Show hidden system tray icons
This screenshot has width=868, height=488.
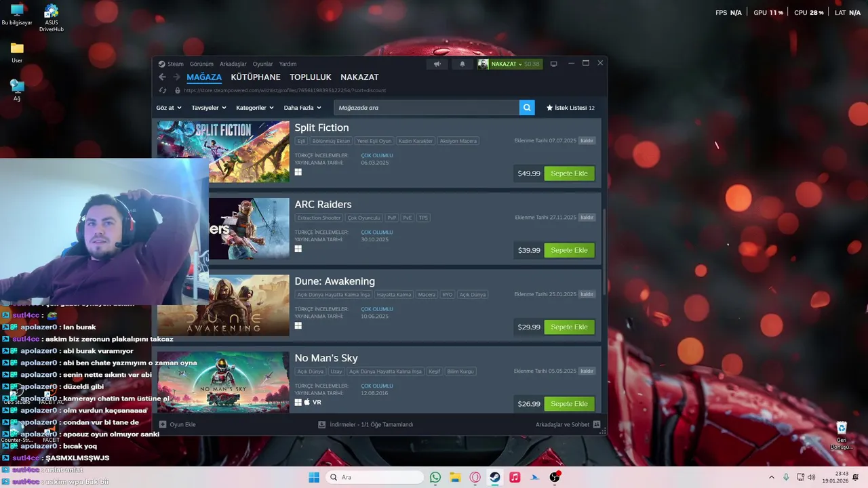pos(771,477)
